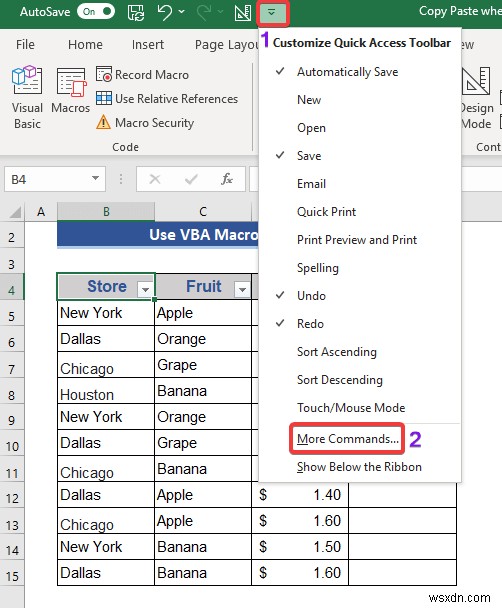Viewport: 502px width, 608px height.
Task: Open Customize Quick Access Toolbar dropdown
Action: [273, 13]
